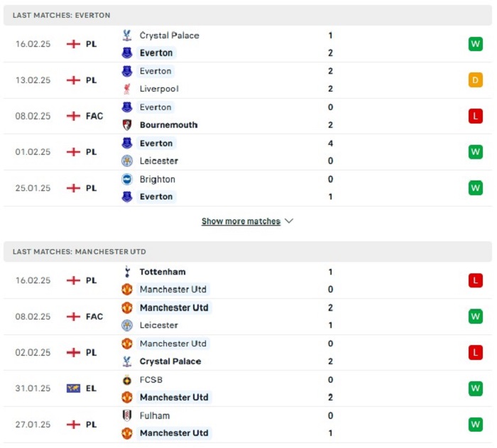This screenshot has height=448, width=497.
Task: Expand the Show more matches chevron
Action: pos(289,221)
